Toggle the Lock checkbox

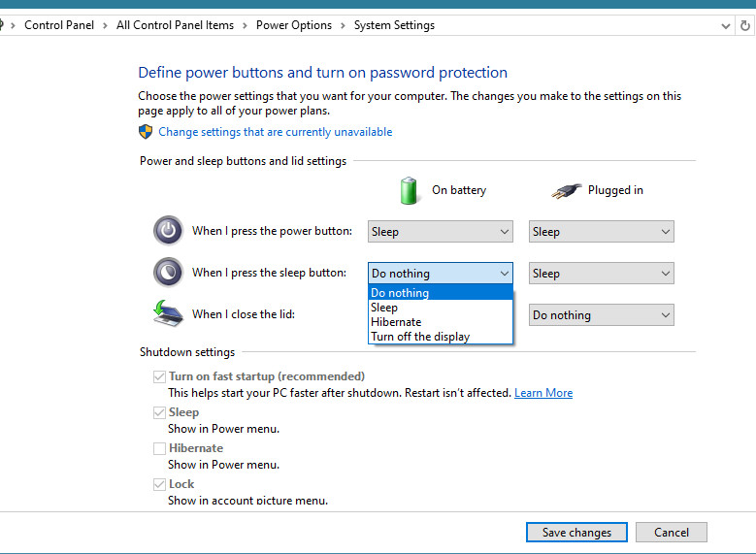pos(159,484)
